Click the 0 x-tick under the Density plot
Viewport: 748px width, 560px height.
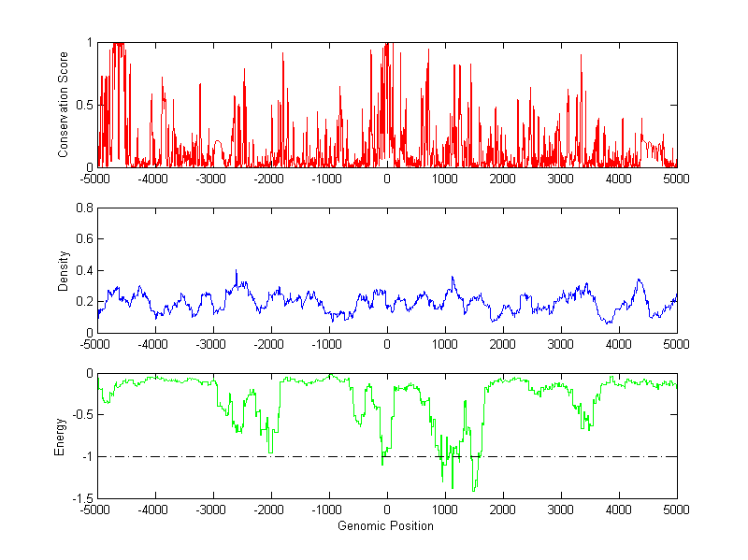tap(387, 344)
